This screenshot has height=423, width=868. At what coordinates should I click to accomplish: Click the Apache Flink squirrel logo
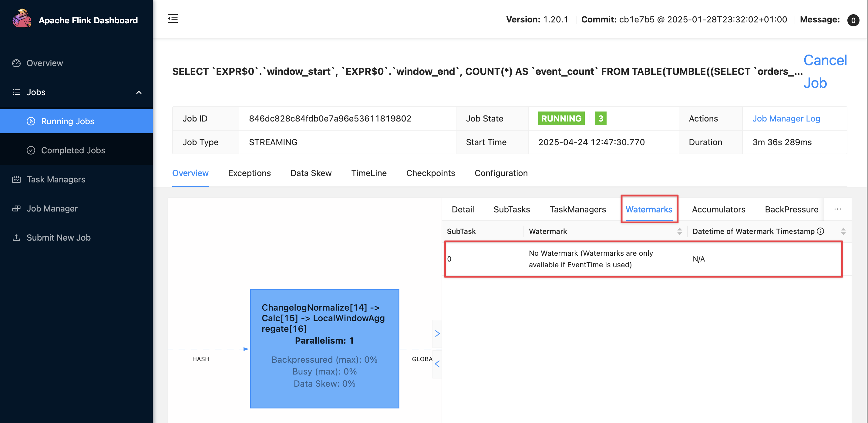click(22, 19)
